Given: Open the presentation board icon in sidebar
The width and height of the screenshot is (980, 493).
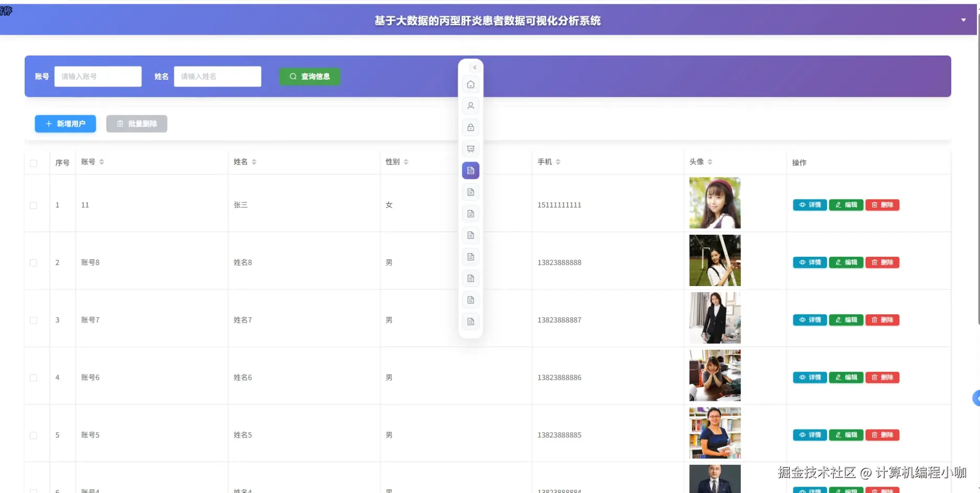Looking at the screenshot, I should point(470,149).
